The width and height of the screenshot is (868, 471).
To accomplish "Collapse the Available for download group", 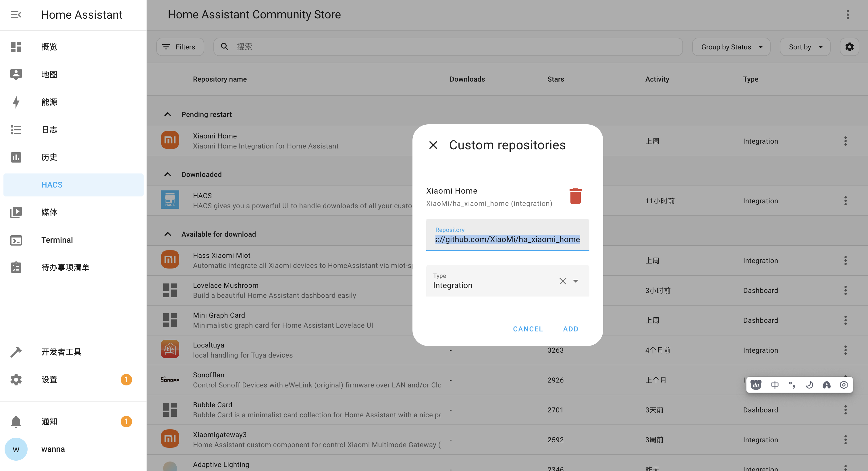I will pos(167,234).
